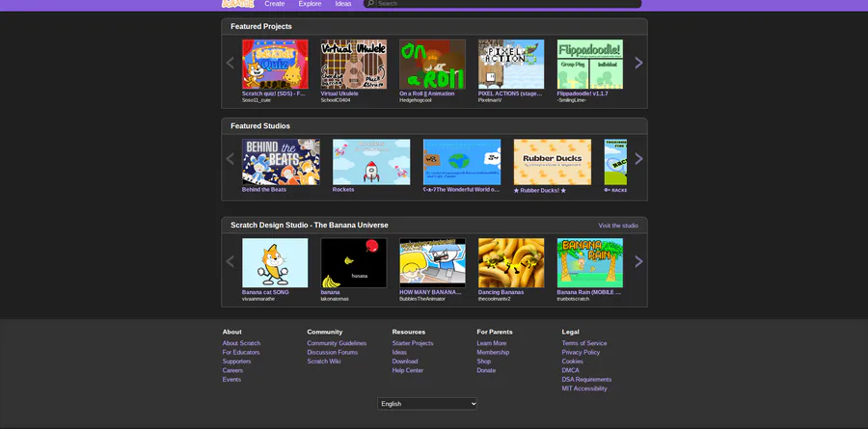
Task: Click the search magnifier icon
Action: click(x=370, y=3)
